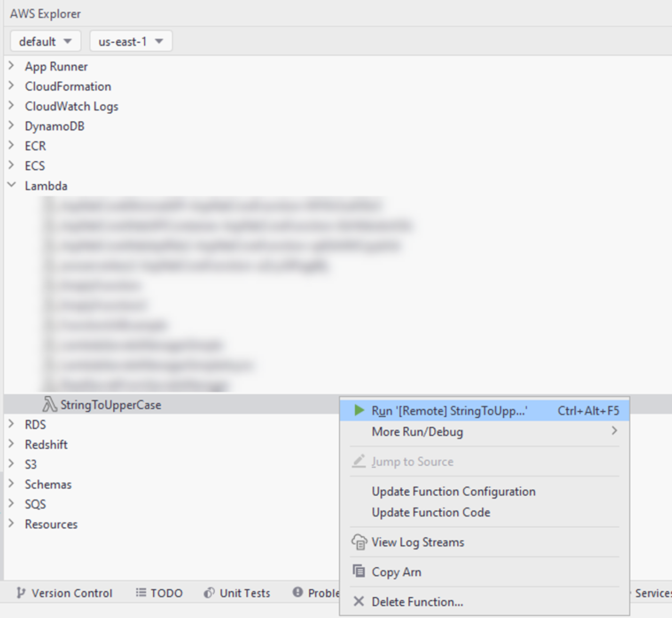Click the Problems warning icon
Screen dimensions: 672x618
[x=297, y=592]
